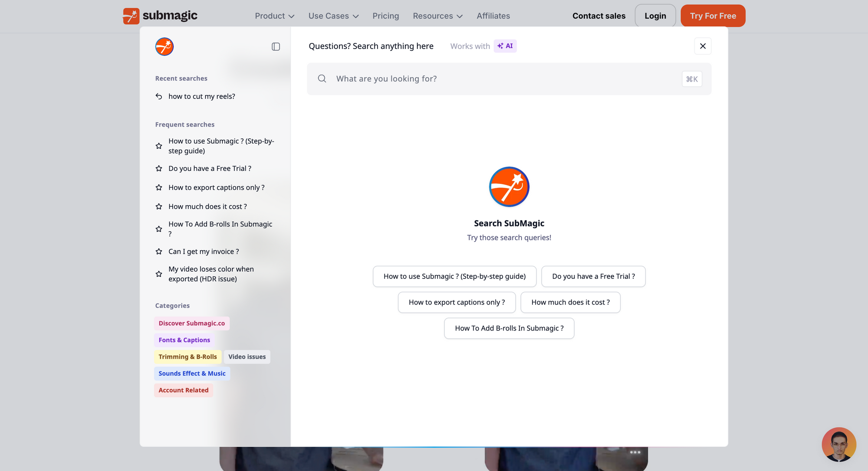Close the search dialog with X

tap(703, 46)
